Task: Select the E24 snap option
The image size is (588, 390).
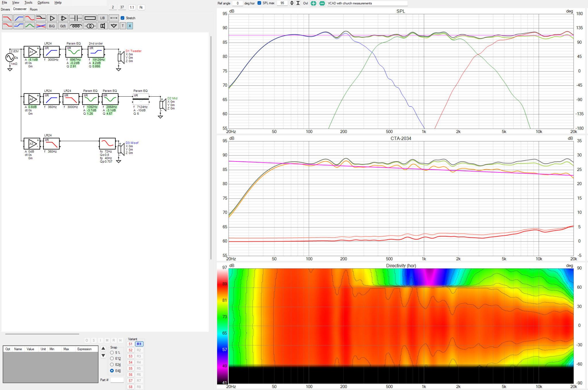Action: point(112,365)
